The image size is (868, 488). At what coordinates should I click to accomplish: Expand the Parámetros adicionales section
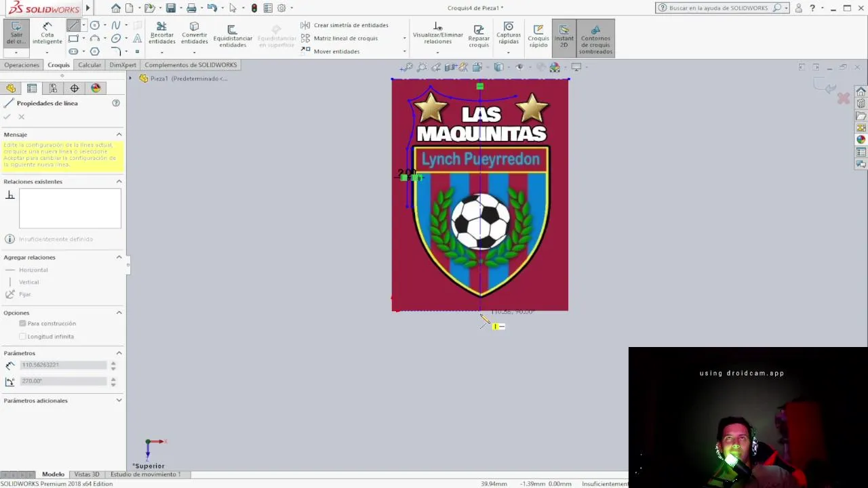pos(119,401)
